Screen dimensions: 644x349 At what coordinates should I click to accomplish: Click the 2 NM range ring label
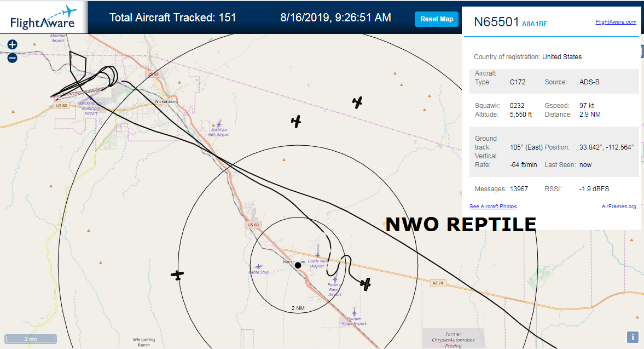point(298,308)
